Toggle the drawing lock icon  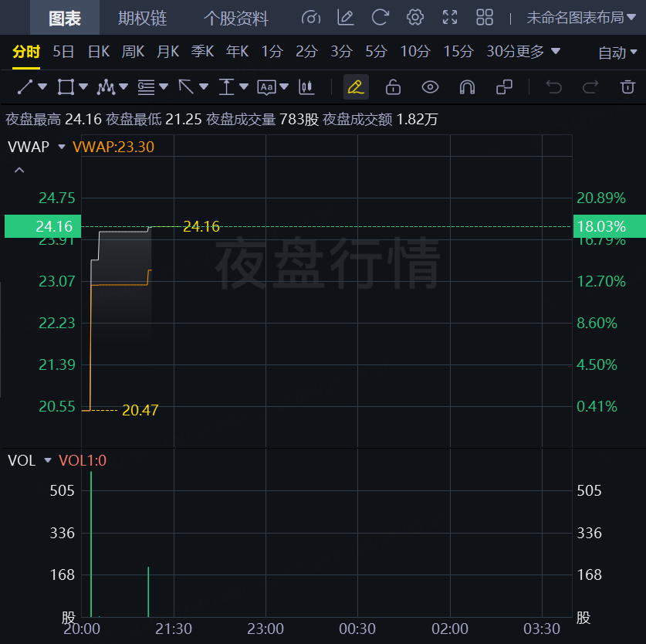(393, 87)
